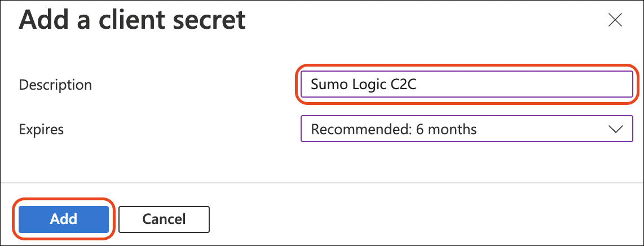
Task: Show expiry choices via the down arrow
Action: [615, 129]
